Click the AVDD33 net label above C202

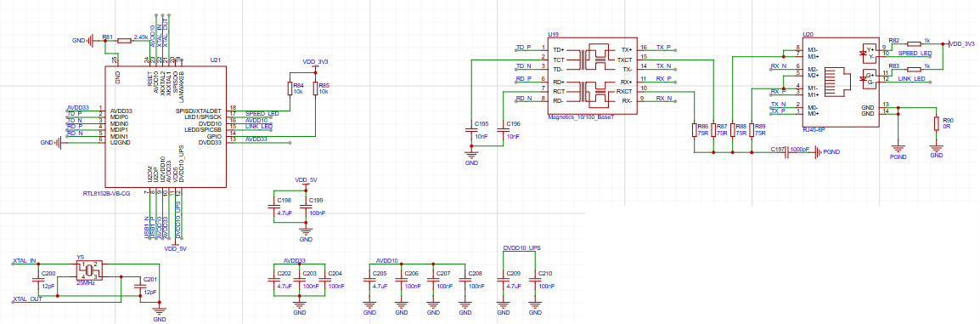click(x=295, y=260)
